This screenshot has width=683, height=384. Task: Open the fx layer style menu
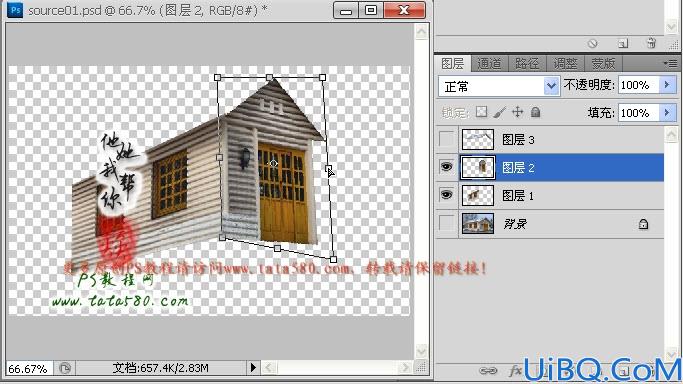coord(515,371)
